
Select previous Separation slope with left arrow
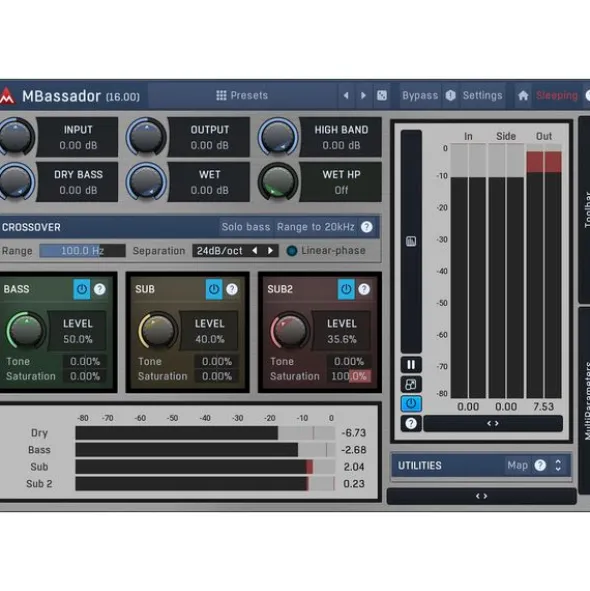coord(255,251)
